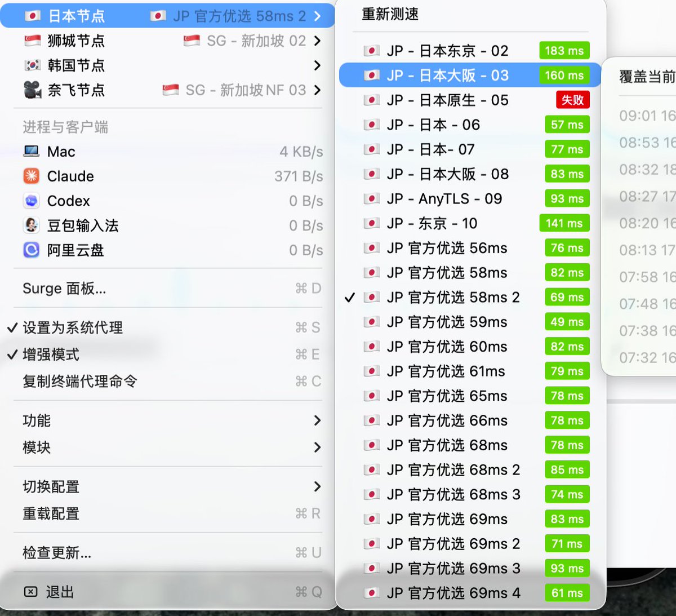Select node JP 官方优选 68ms 3
The height and width of the screenshot is (616, 676).
(470, 494)
